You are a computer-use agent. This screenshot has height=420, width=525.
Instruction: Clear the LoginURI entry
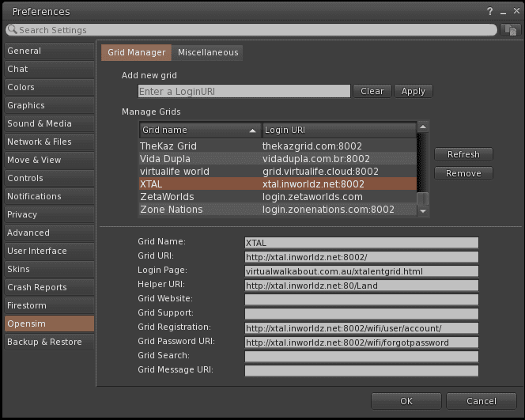[372, 91]
